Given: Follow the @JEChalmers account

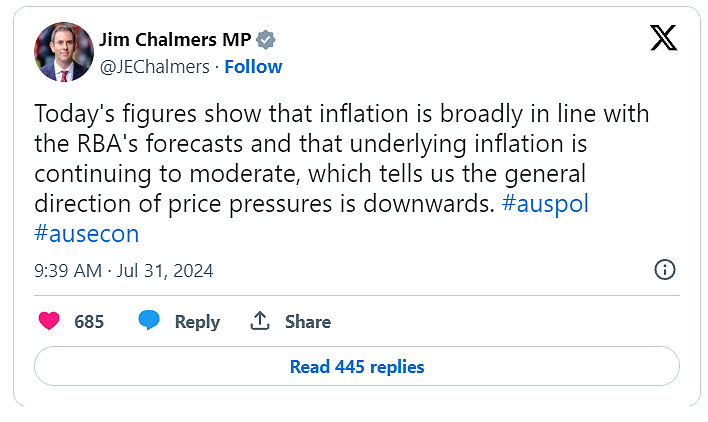Looking at the screenshot, I should point(253,67).
